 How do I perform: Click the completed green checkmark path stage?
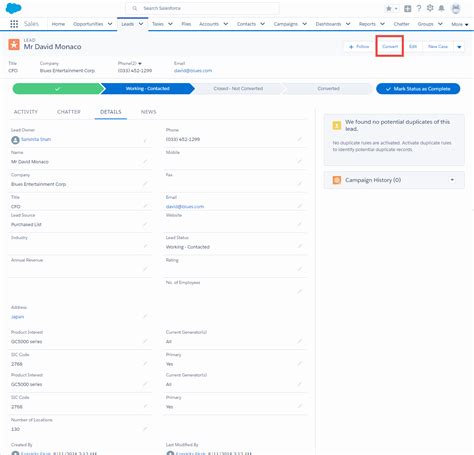tap(58, 89)
